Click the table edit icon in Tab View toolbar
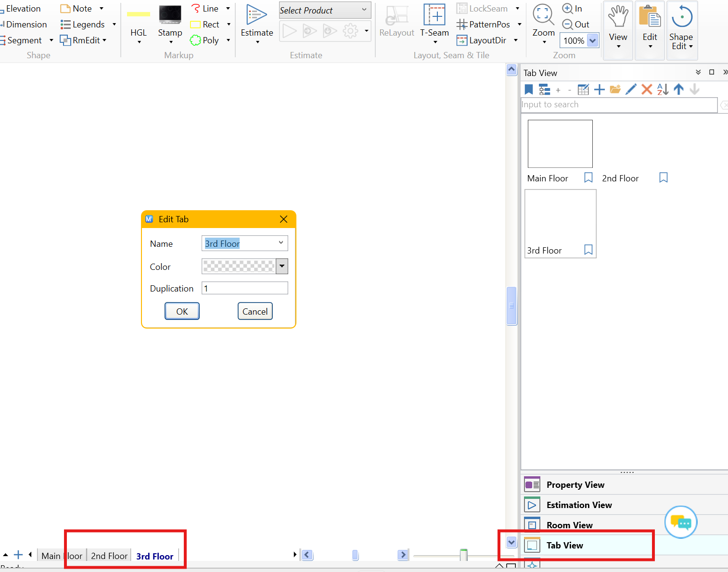The width and height of the screenshot is (728, 572). click(583, 89)
